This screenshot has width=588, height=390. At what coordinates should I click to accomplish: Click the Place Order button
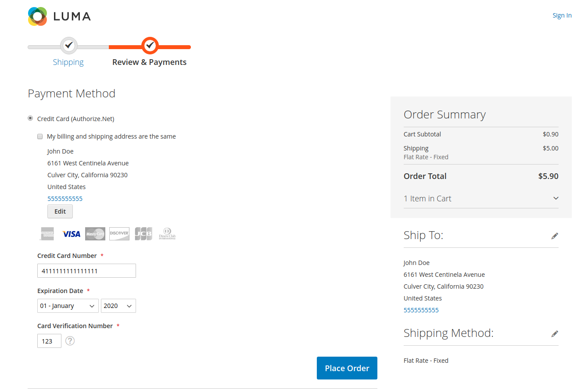point(347,368)
